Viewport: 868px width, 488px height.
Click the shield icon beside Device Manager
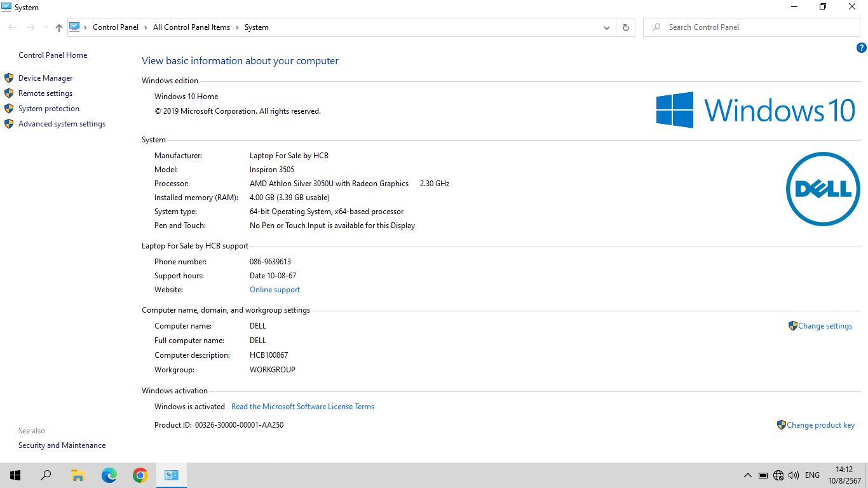[x=9, y=78]
